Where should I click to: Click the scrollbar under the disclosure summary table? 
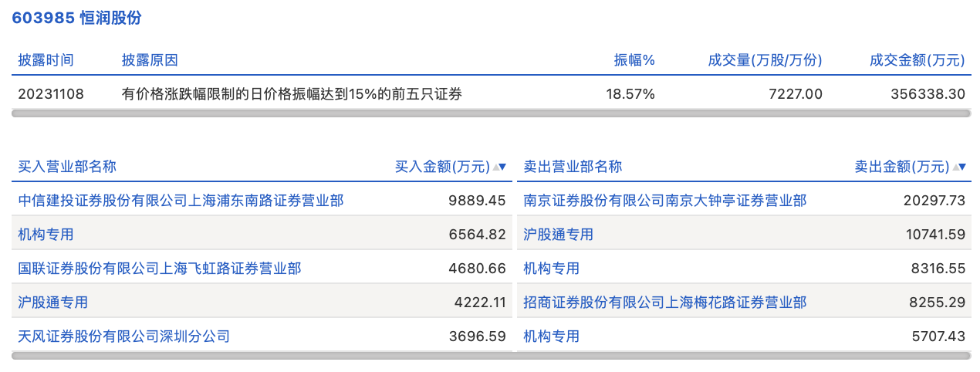[x=491, y=113]
